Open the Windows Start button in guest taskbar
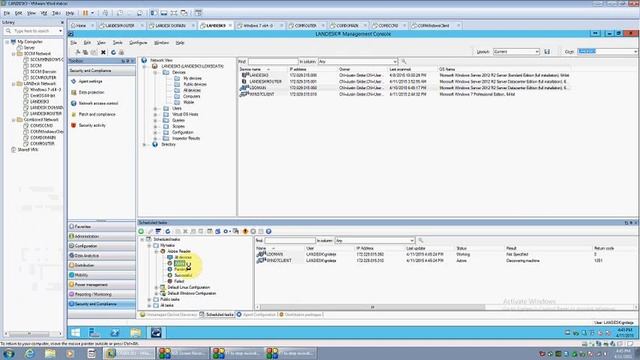The height and width of the screenshot is (360, 640). pos(76,333)
